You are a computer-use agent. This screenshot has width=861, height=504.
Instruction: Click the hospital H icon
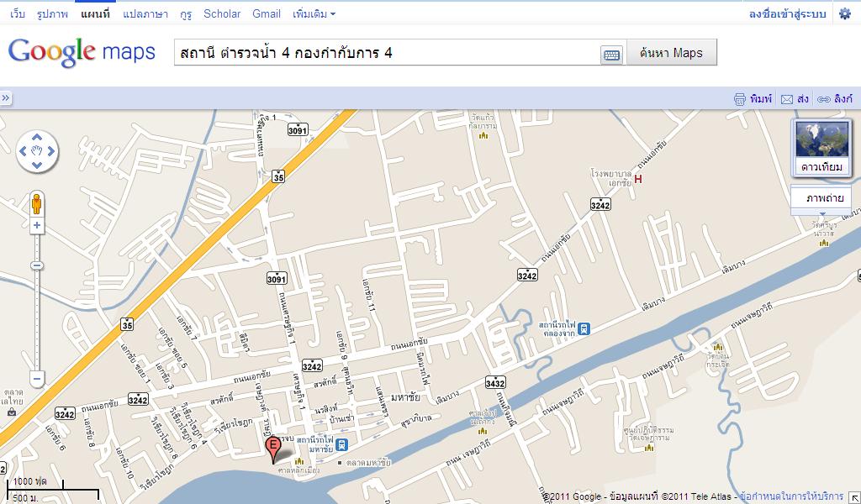pos(638,179)
